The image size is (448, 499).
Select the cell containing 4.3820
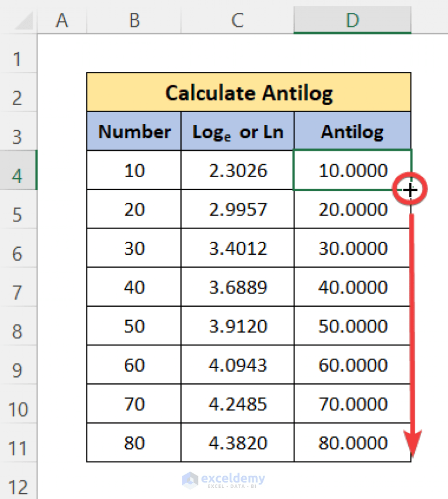[x=237, y=442]
